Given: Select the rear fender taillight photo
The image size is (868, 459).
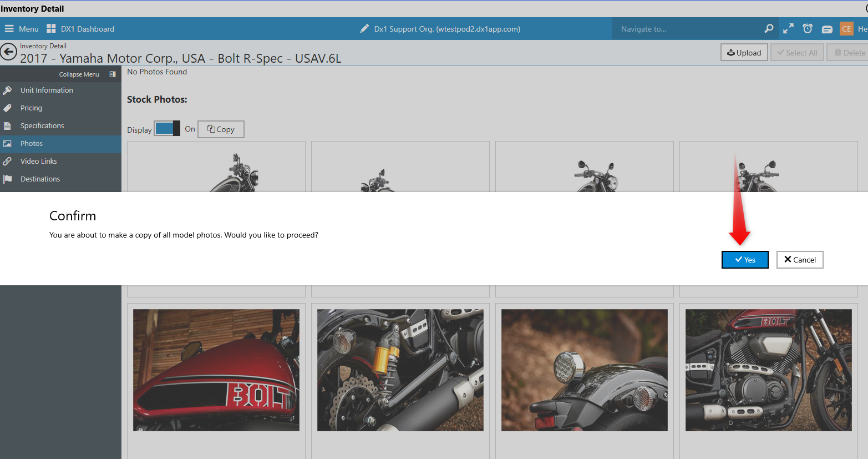Looking at the screenshot, I should tap(585, 370).
